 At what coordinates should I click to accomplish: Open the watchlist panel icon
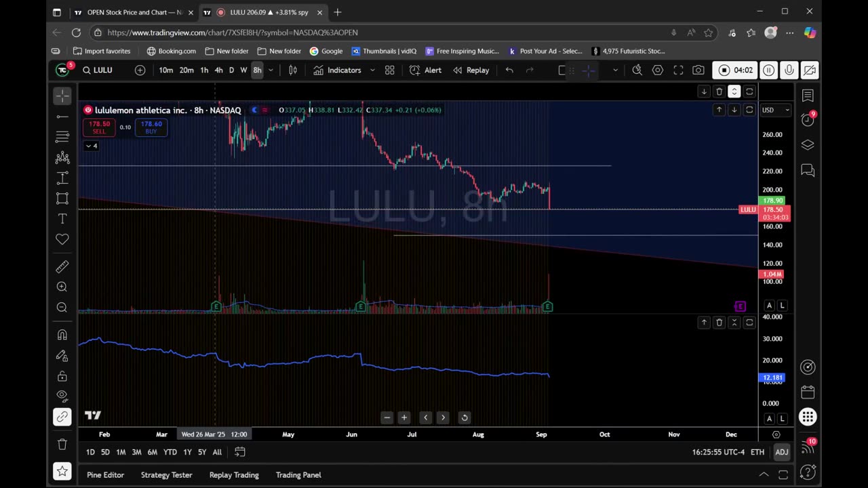[808, 96]
